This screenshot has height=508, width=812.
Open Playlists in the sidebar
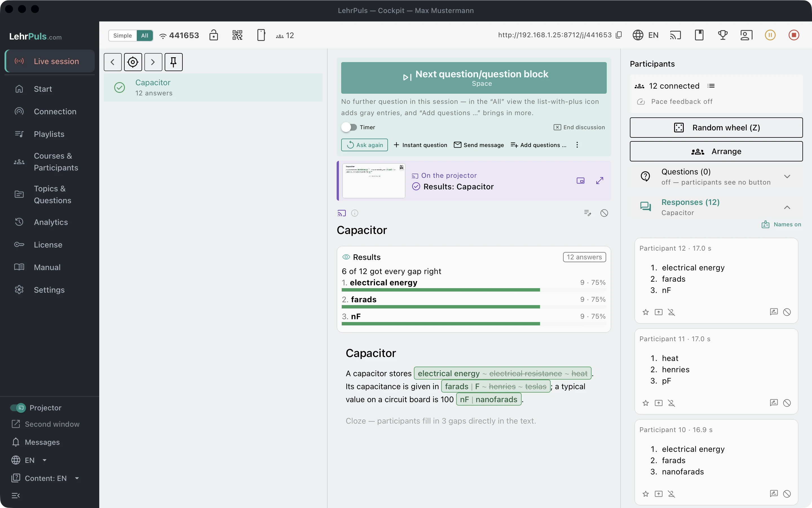tap(50, 134)
